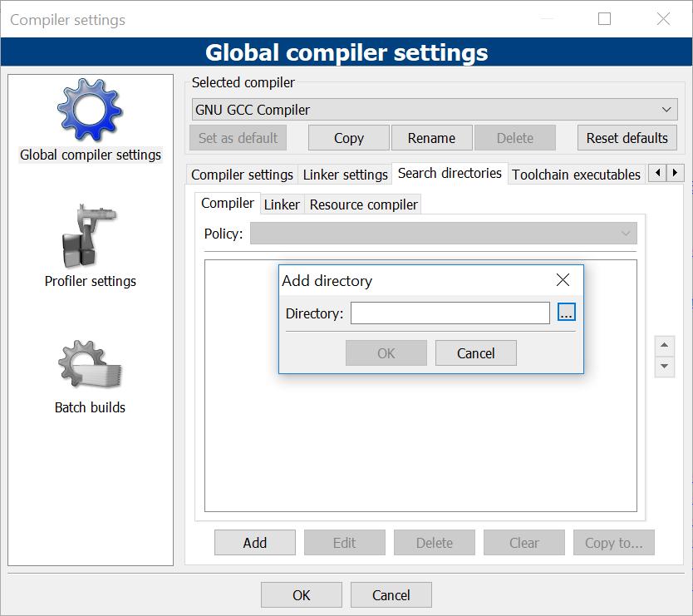Open Profiler settings caliper icon
This screenshot has height=616, width=693.
pyautogui.click(x=90, y=236)
